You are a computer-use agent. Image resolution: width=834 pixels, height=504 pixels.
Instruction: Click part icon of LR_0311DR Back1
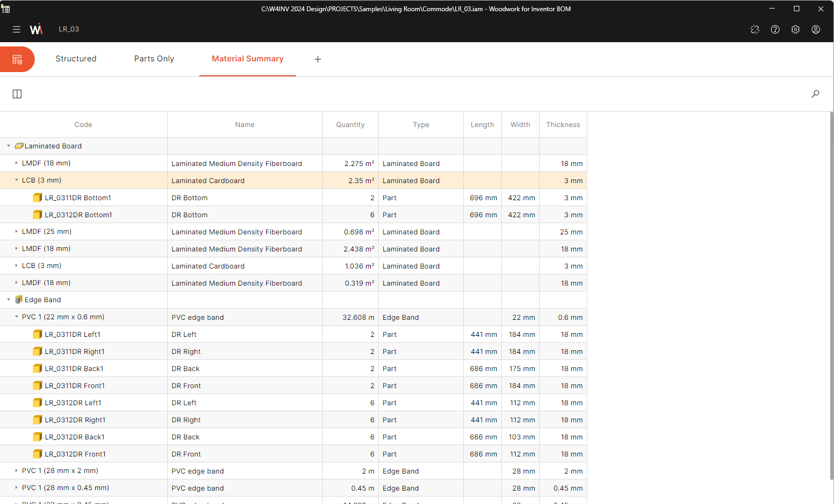(x=37, y=368)
